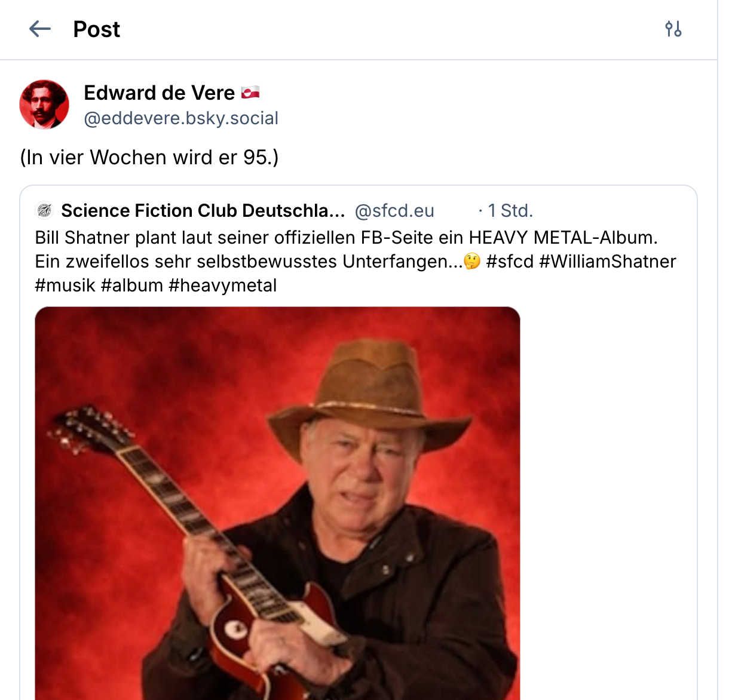Open Science Fiction Club Deutschland profile name

(x=203, y=211)
